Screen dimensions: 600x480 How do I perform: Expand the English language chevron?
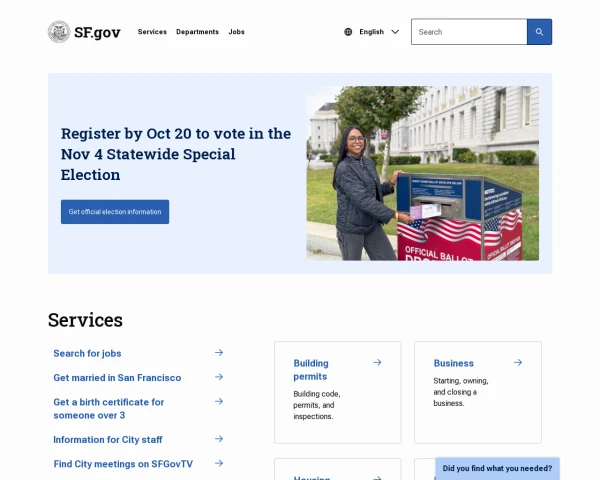(395, 32)
